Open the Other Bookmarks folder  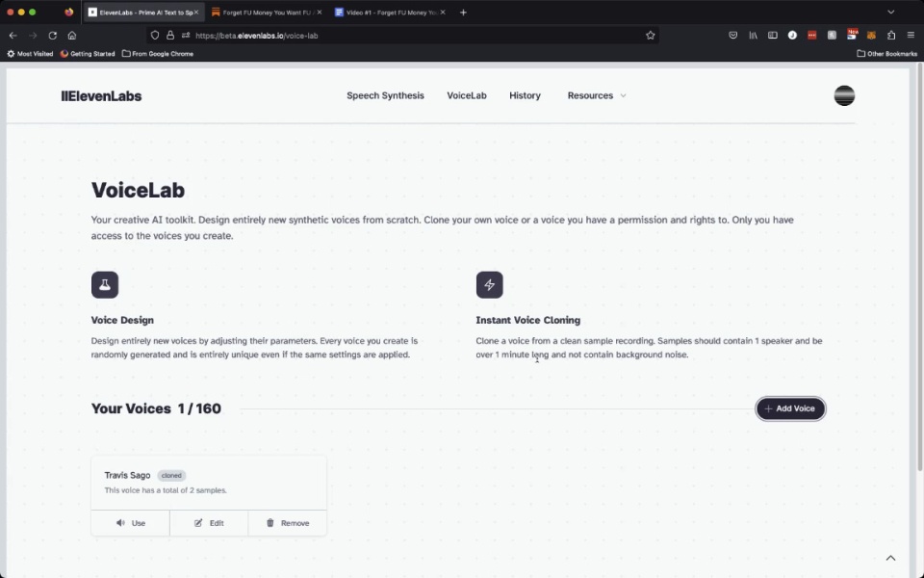point(886,54)
